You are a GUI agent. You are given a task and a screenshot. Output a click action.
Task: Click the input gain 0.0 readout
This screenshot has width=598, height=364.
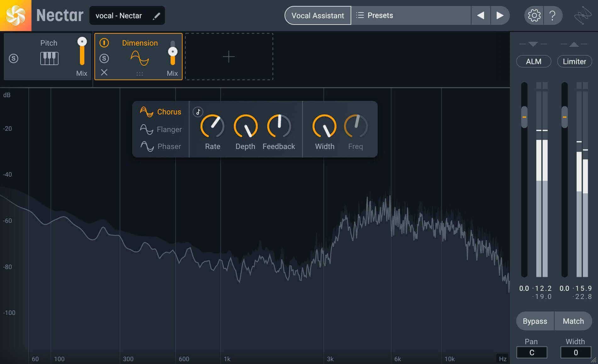pos(524,288)
